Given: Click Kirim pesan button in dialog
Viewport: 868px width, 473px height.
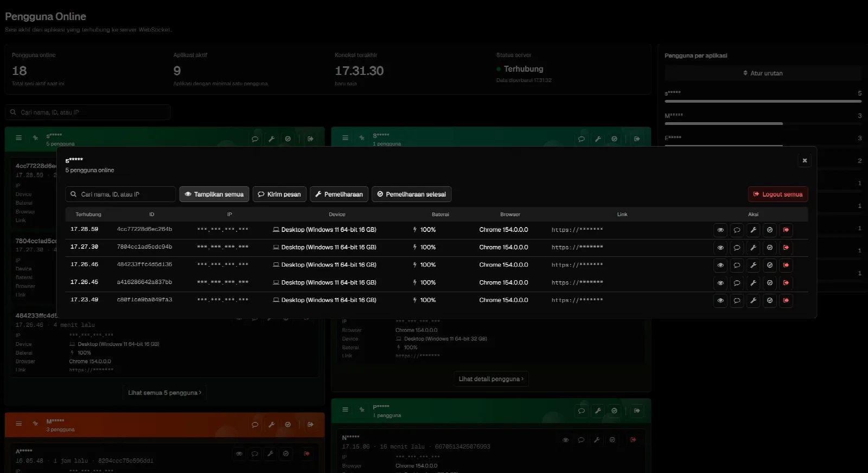Looking at the screenshot, I should click(279, 194).
